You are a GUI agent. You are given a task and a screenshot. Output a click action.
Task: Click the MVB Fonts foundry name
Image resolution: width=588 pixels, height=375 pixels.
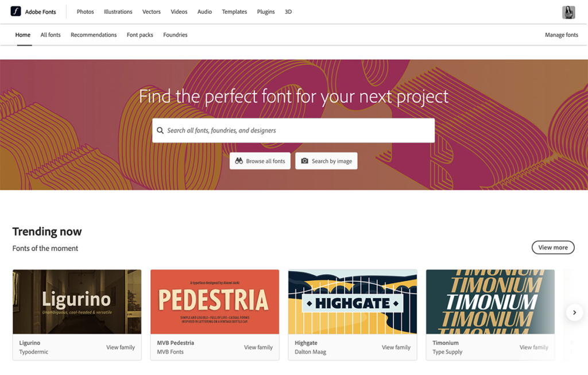tap(170, 352)
